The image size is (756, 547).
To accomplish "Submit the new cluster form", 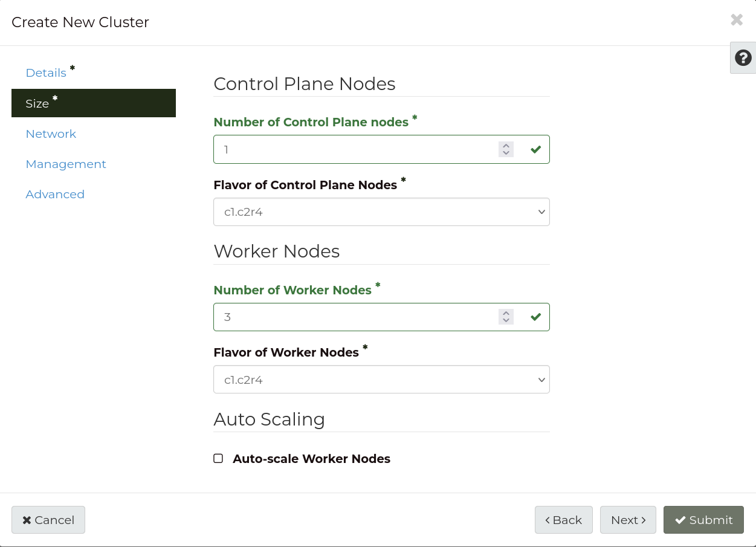I will (703, 520).
